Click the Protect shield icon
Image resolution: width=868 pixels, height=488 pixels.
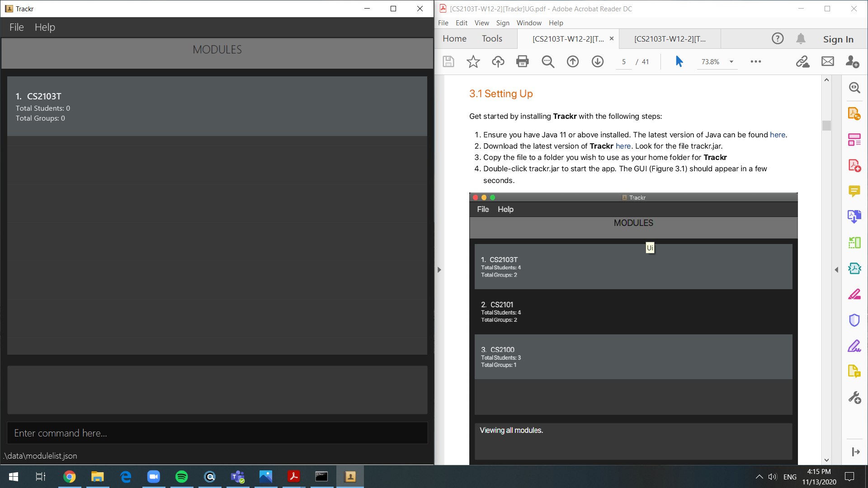[854, 320]
